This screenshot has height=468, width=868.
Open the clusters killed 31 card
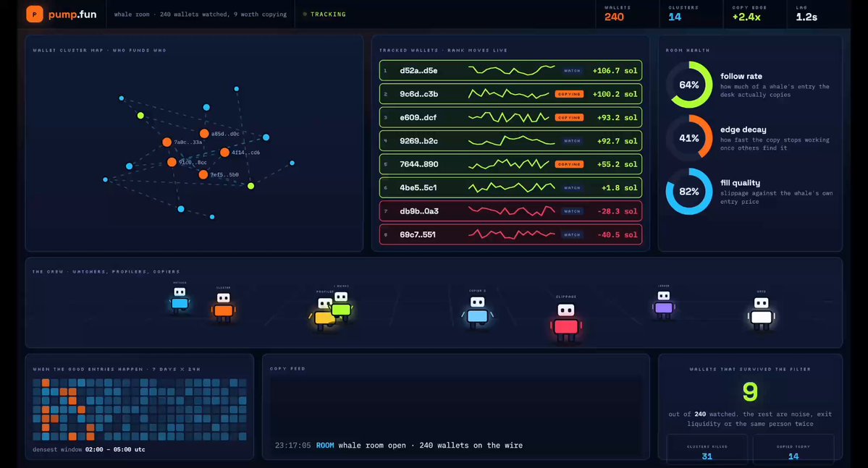click(x=707, y=448)
